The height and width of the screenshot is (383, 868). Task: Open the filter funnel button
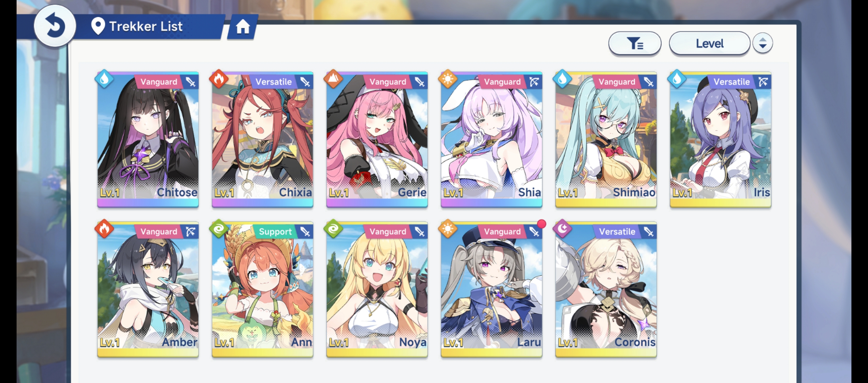(x=635, y=44)
